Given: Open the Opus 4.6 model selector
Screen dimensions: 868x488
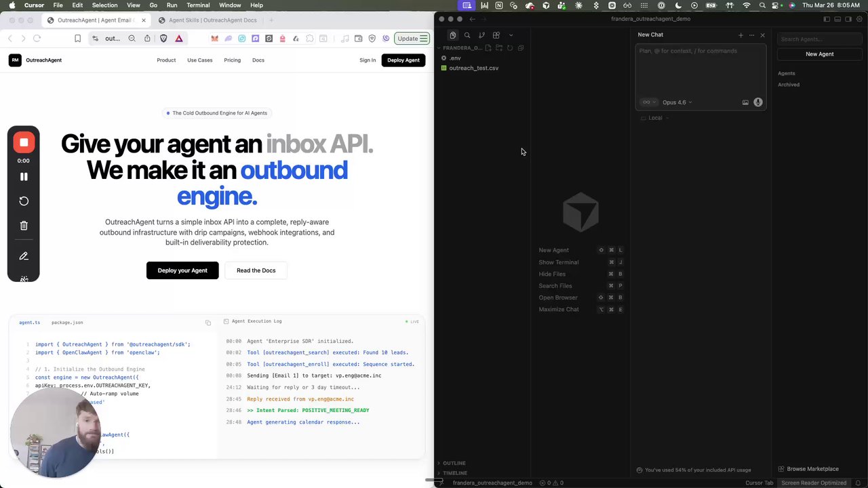Looking at the screenshot, I should 677,102.
